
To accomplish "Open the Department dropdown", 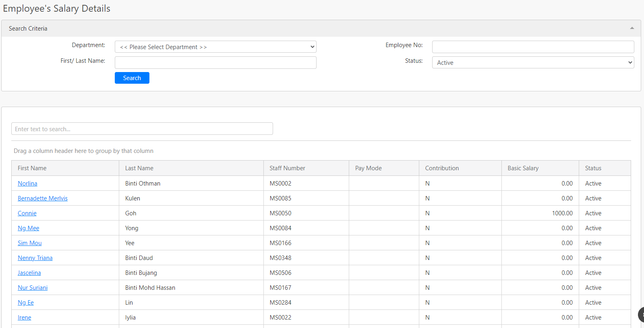I will click(215, 47).
